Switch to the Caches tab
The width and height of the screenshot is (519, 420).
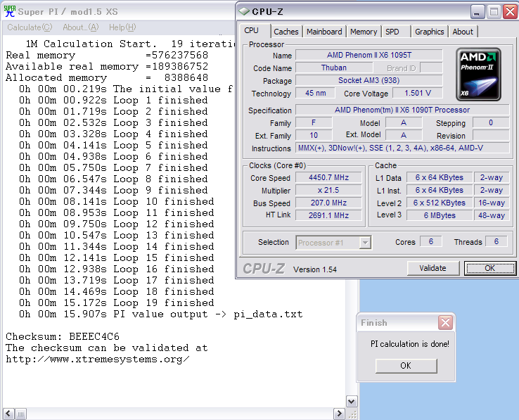[x=286, y=32]
